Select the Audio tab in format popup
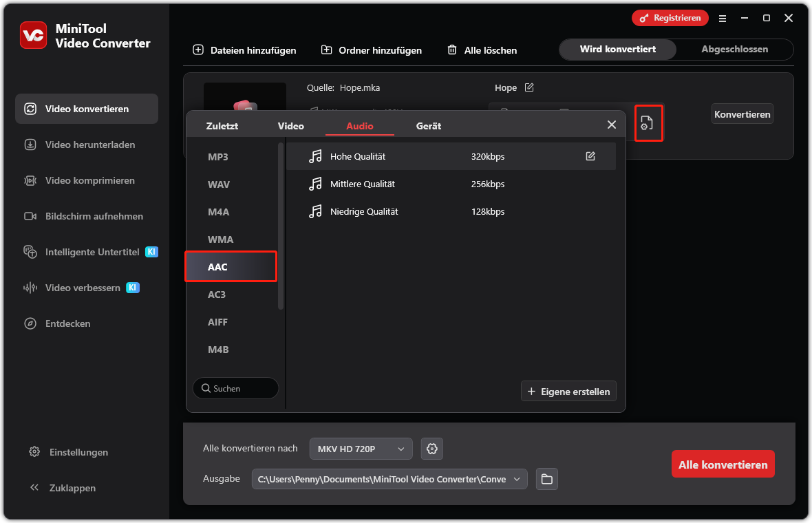This screenshot has width=812, height=523. point(359,126)
